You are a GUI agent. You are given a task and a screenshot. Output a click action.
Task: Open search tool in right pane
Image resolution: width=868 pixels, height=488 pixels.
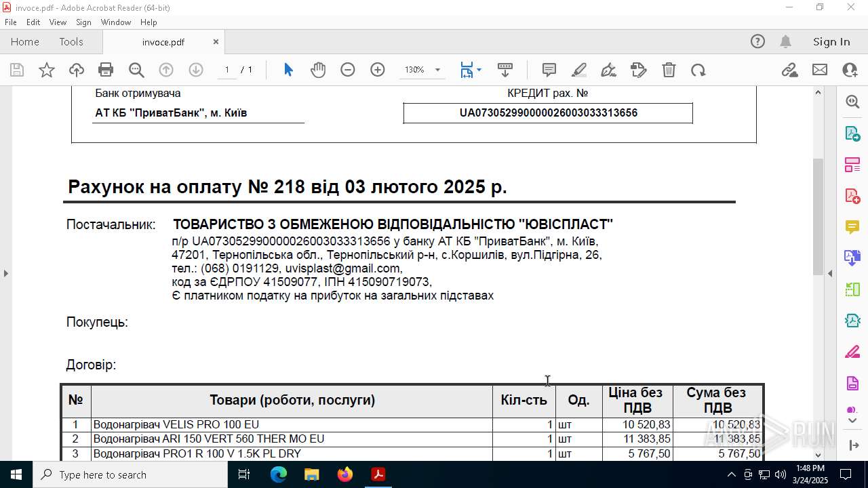[x=852, y=102]
